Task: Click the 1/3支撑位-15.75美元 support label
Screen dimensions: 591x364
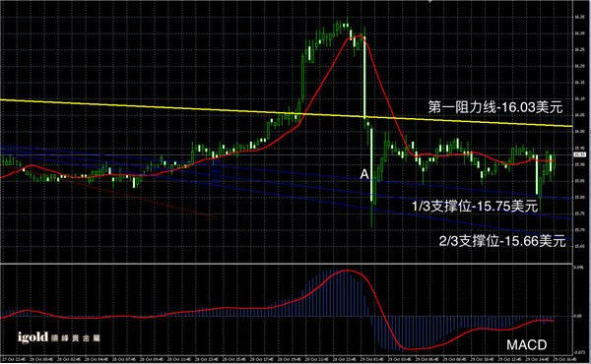Action: [475, 207]
